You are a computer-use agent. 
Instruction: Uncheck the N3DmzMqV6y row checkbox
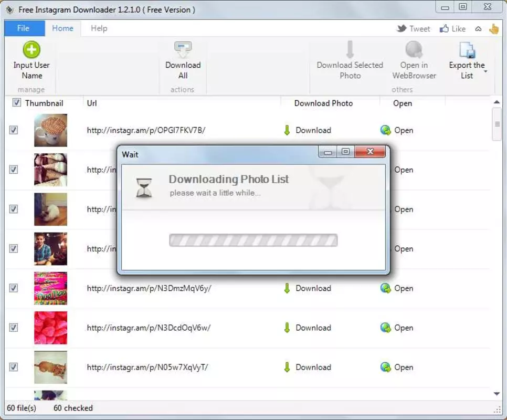point(13,288)
